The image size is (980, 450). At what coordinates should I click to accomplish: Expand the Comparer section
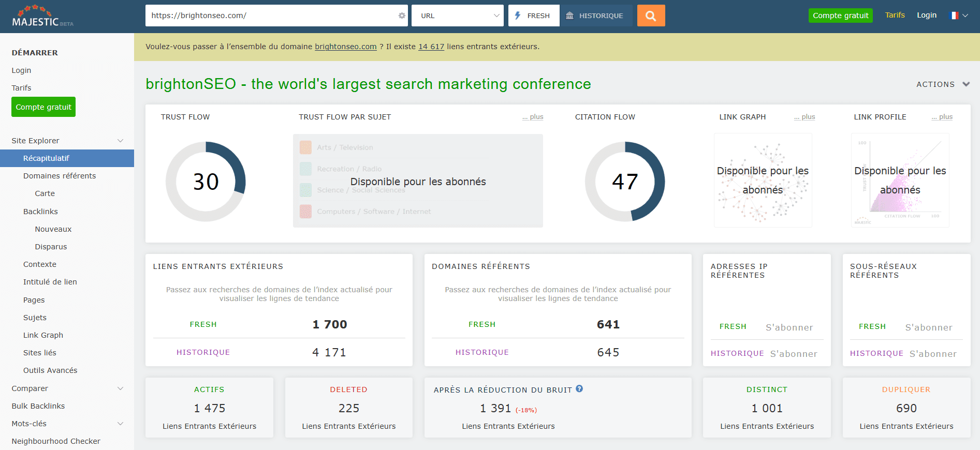pos(120,388)
